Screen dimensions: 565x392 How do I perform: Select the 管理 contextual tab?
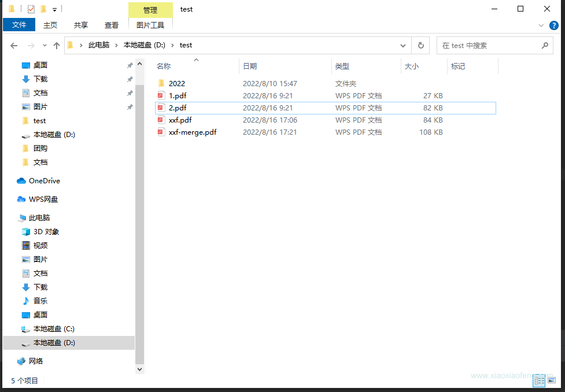(150, 10)
